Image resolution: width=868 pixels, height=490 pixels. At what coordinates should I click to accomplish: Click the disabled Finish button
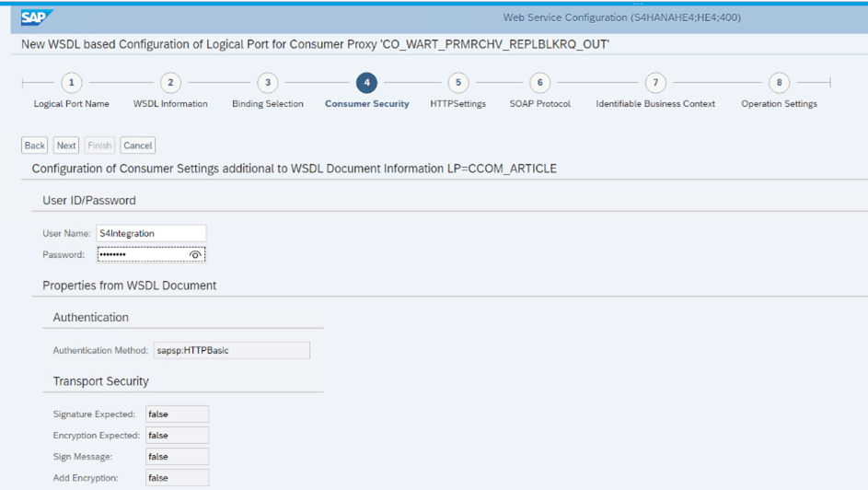coord(99,146)
